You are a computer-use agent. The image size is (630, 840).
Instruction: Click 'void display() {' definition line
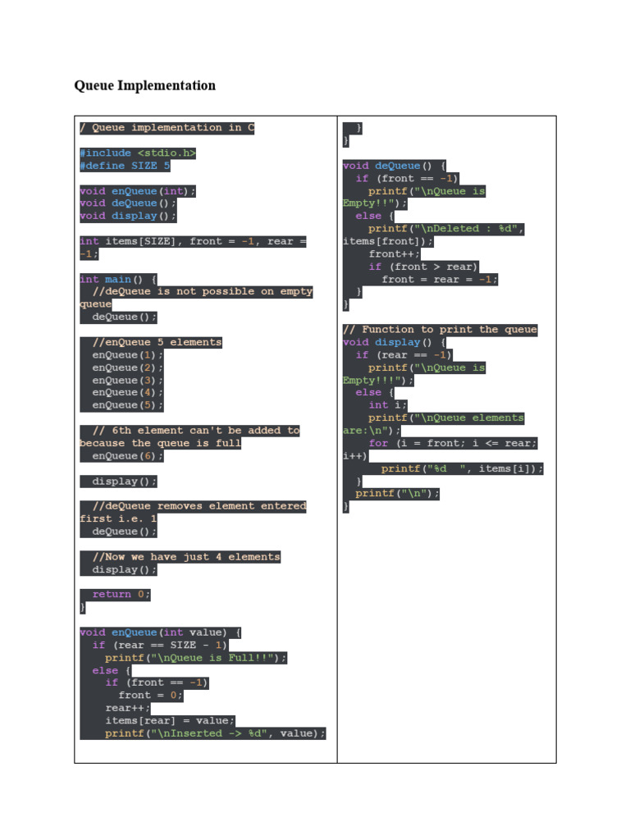point(395,343)
